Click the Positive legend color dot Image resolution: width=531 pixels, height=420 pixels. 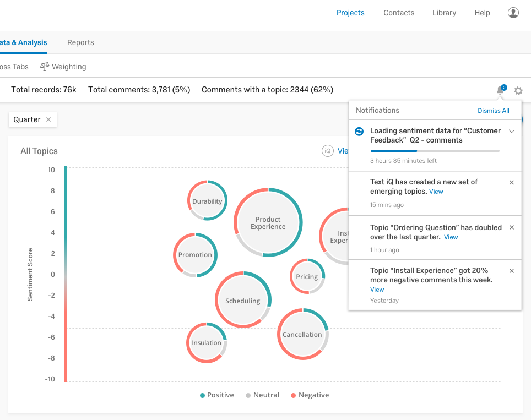[x=202, y=396]
